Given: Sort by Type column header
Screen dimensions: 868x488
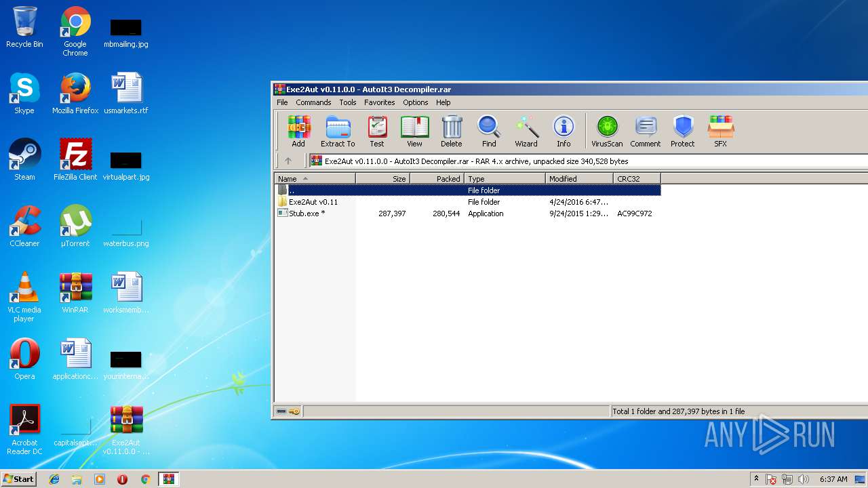Looking at the screenshot, I should pos(505,179).
